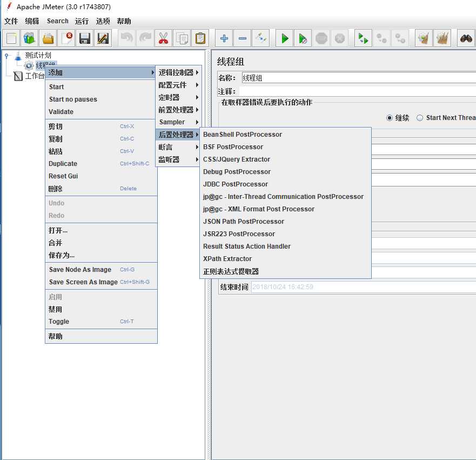Expand the 配置元件 submenu
The height and width of the screenshot is (460, 476).
[x=178, y=85]
